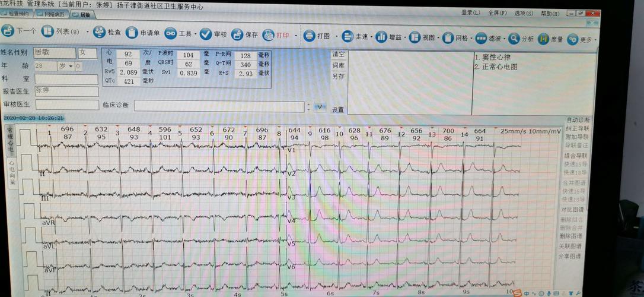Click the 下一个 (Next) toolbar icon
The height and width of the screenshot is (297, 644).
pos(8,30)
